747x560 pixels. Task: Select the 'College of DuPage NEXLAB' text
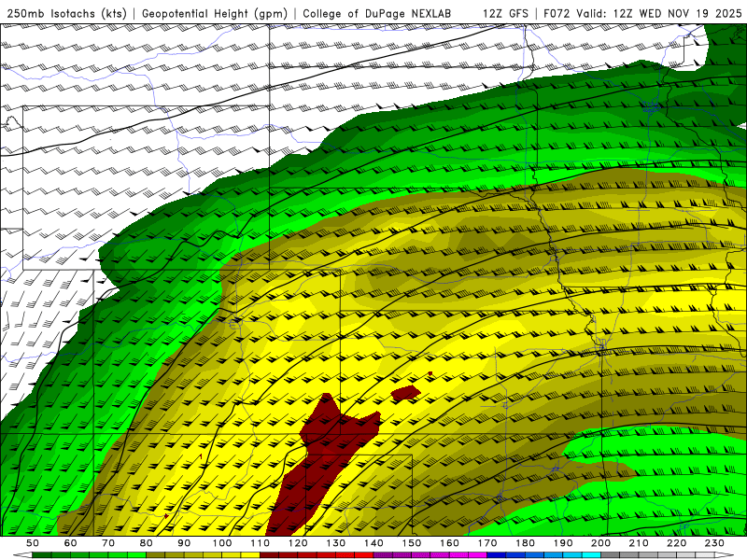[377, 13]
